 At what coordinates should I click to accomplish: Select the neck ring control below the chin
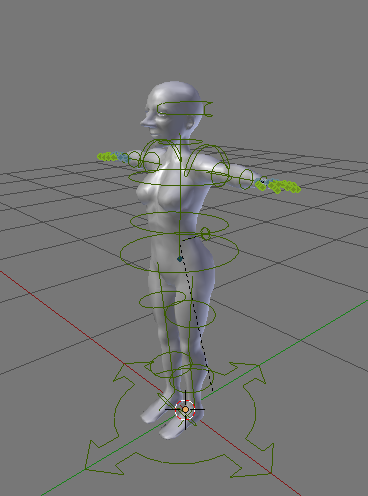click(180, 142)
